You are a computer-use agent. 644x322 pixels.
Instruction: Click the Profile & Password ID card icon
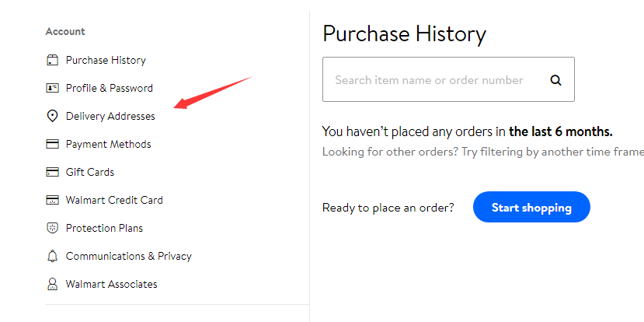pyautogui.click(x=52, y=88)
